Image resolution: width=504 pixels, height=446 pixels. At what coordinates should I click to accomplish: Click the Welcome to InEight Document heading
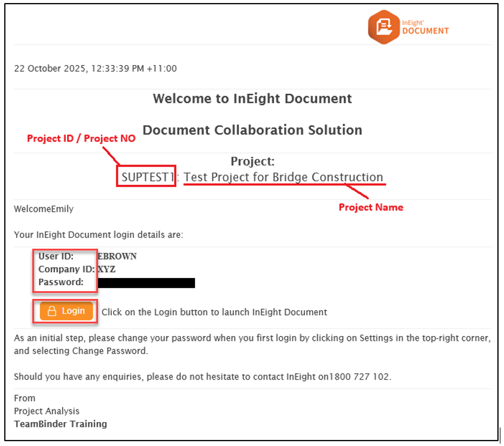[x=252, y=99]
